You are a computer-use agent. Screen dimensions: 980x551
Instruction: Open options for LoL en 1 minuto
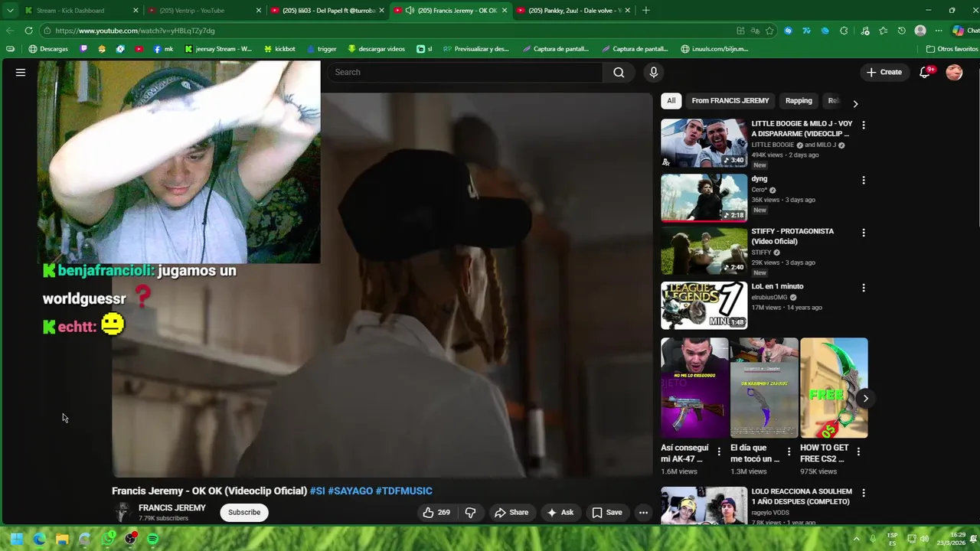click(x=864, y=288)
